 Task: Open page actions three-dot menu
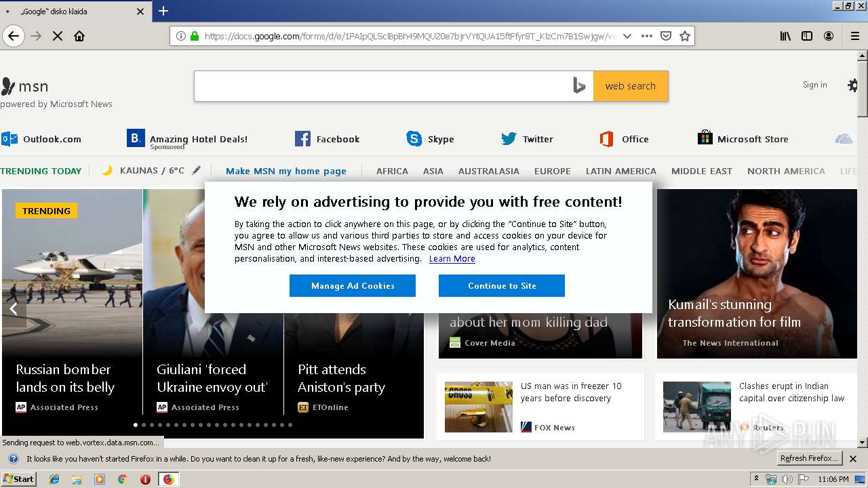pos(647,36)
